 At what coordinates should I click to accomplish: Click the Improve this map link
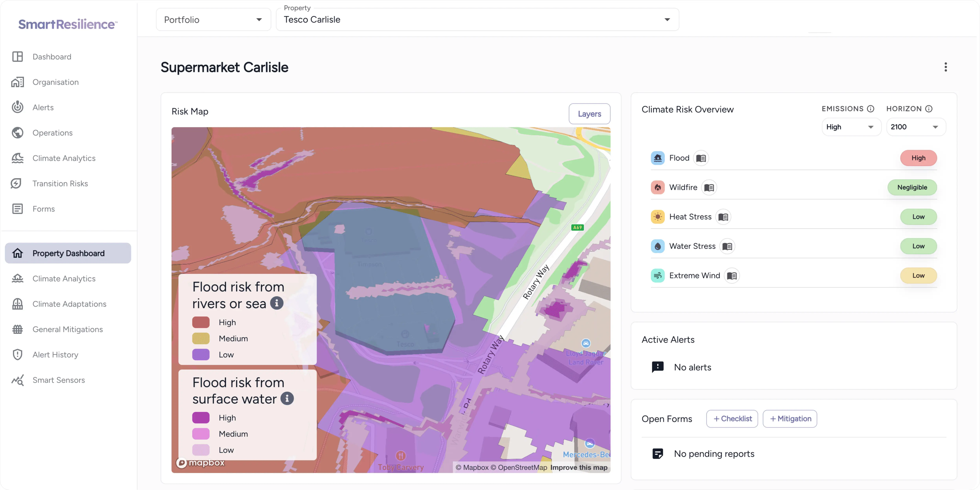click(579, 468)
